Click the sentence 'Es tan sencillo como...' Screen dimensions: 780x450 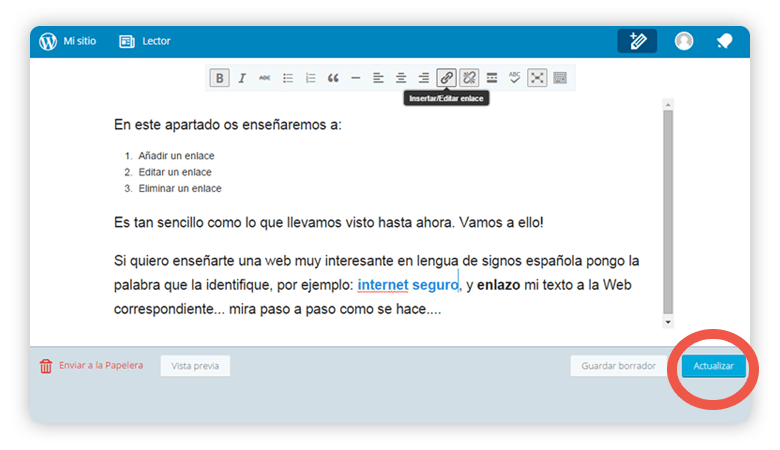(x=329, y=222)
